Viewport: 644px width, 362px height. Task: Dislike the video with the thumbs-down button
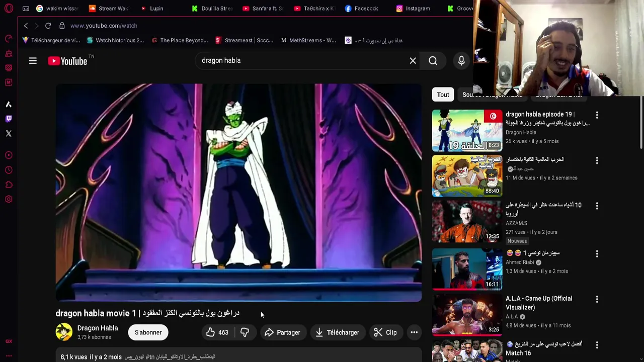245,332
